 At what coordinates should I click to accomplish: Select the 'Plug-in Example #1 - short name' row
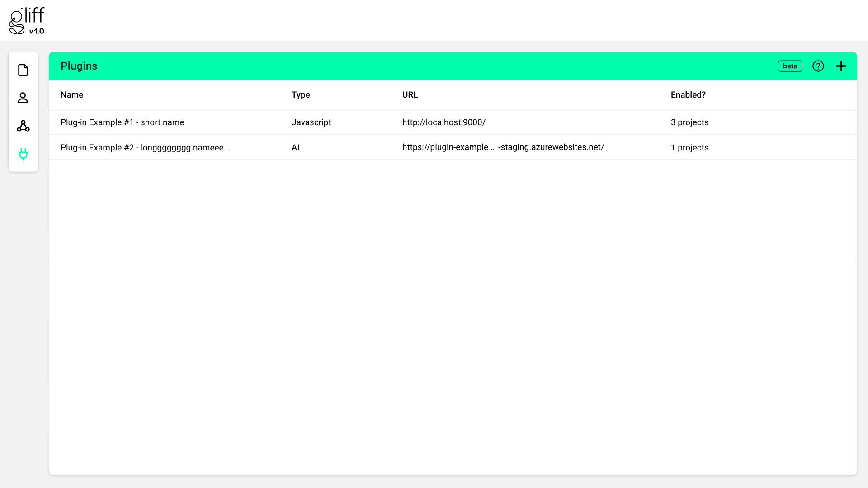[x=453, y=122]
